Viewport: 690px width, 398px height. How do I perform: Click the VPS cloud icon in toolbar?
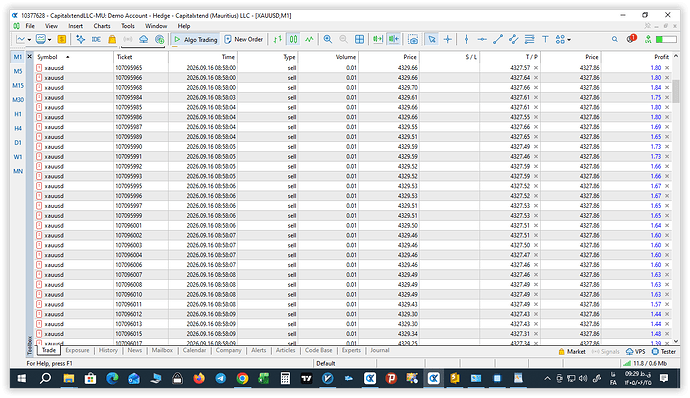click(143, 40)
